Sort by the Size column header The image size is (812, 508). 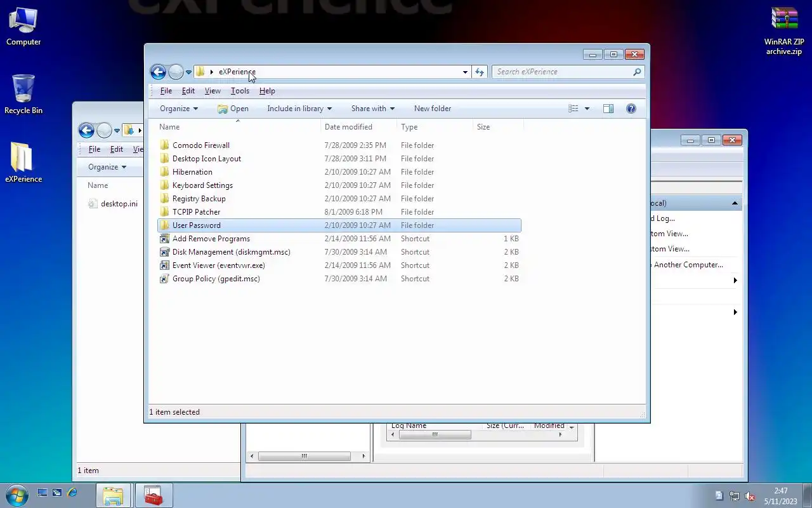(498, 127)
